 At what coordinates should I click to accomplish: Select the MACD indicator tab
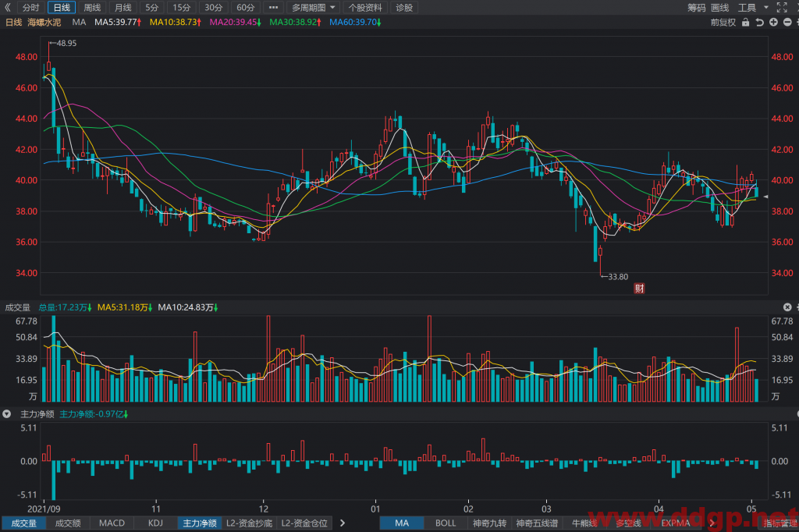(112, 523)
